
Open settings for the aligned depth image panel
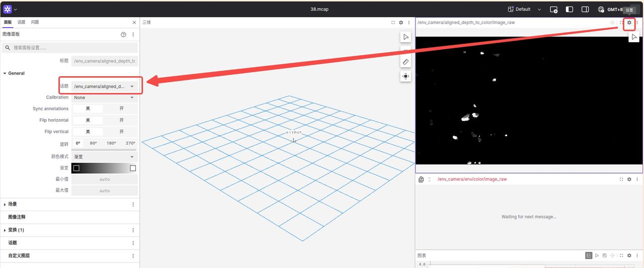coord(629,23)
